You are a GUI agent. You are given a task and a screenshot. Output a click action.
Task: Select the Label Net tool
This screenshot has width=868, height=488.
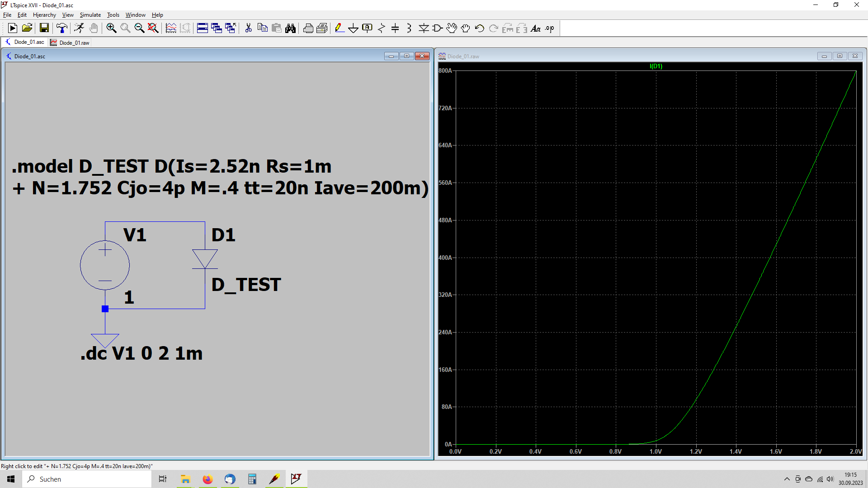pos(368,28)
